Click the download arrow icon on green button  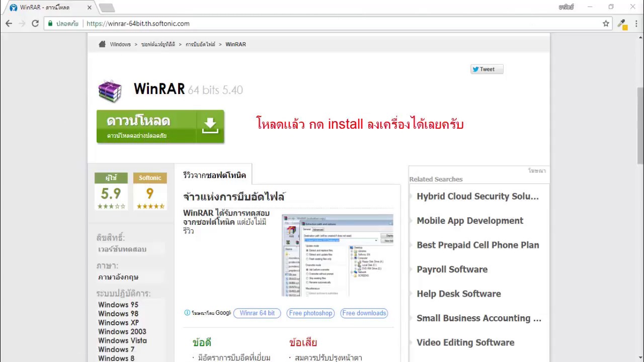tap(210, 126)
